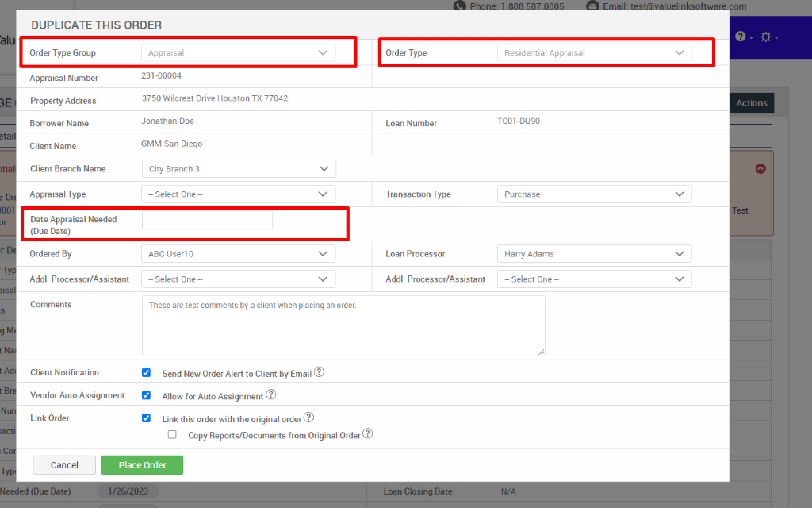Click the Client Notification label
The image size is (812, 508).
click(64, 372)
